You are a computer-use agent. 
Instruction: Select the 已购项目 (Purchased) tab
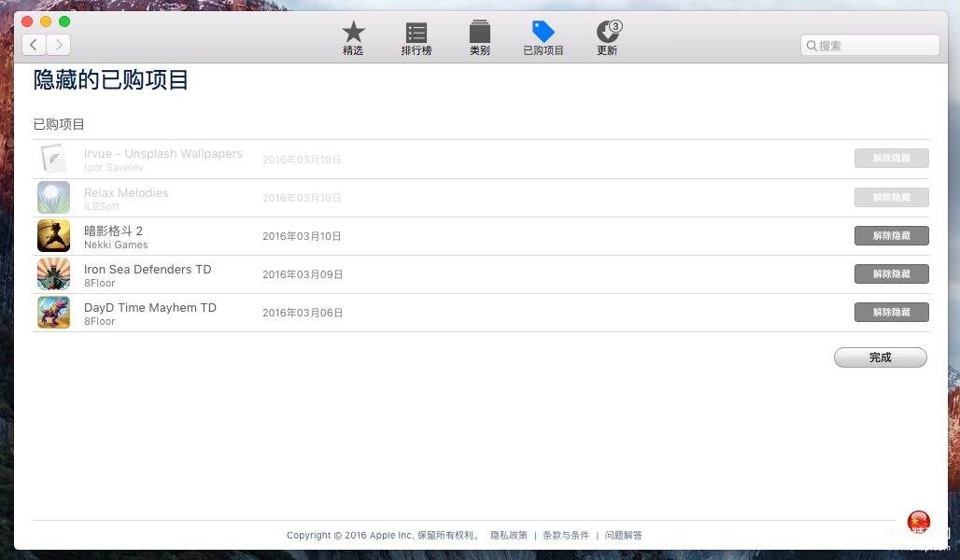(544, 38)
